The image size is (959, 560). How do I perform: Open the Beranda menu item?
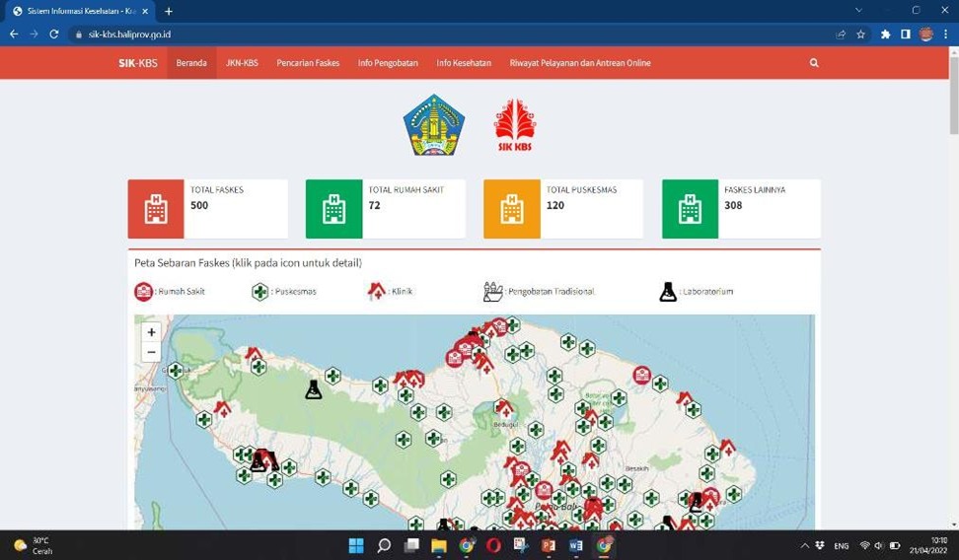[191, 63]
